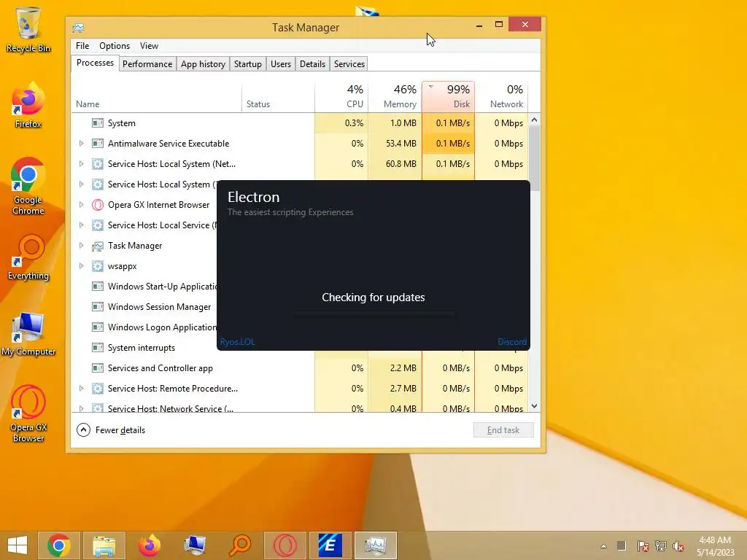Screen dimensions: 747x560
Task: Launch Opera GX Browser desktop shortcut
Action: tap(28, 413)
